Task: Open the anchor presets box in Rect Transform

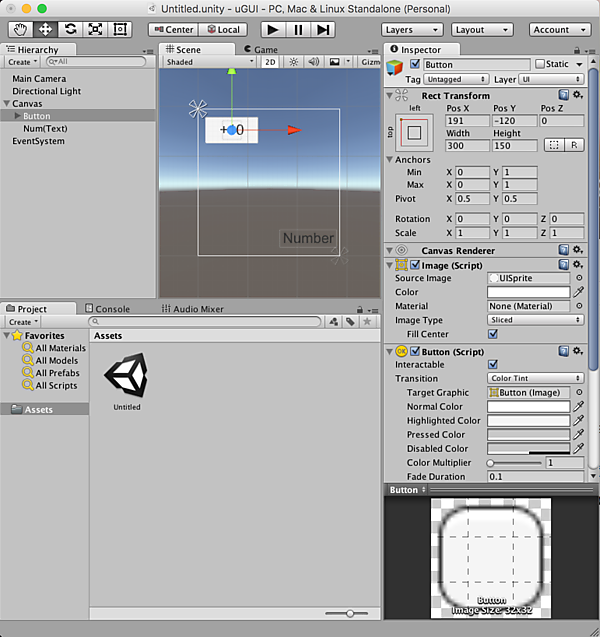Action: pos(413,132)
